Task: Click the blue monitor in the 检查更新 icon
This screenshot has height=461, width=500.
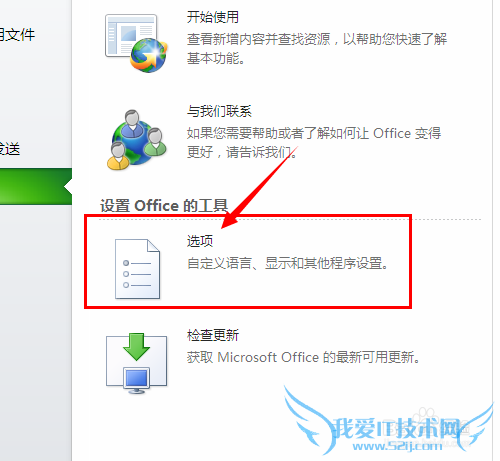Action: tap(136, 380)
